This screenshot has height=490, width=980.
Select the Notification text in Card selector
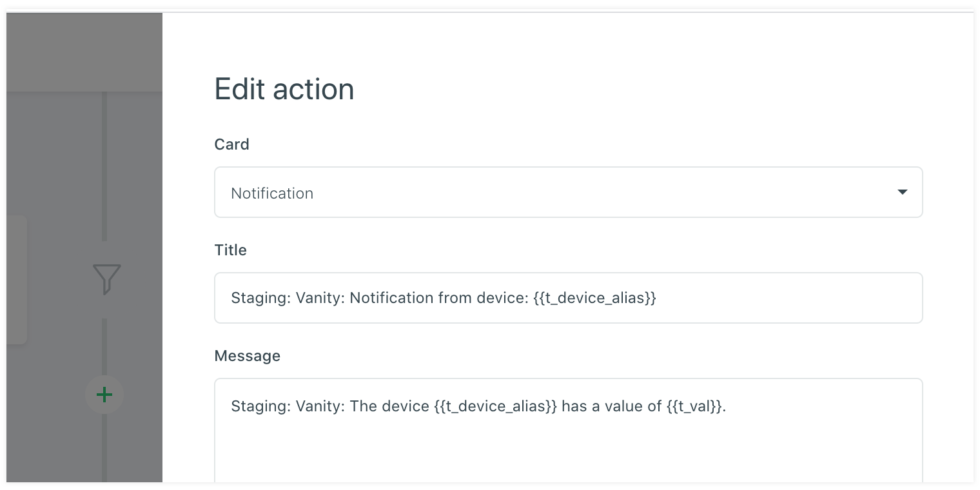(272, 193)
